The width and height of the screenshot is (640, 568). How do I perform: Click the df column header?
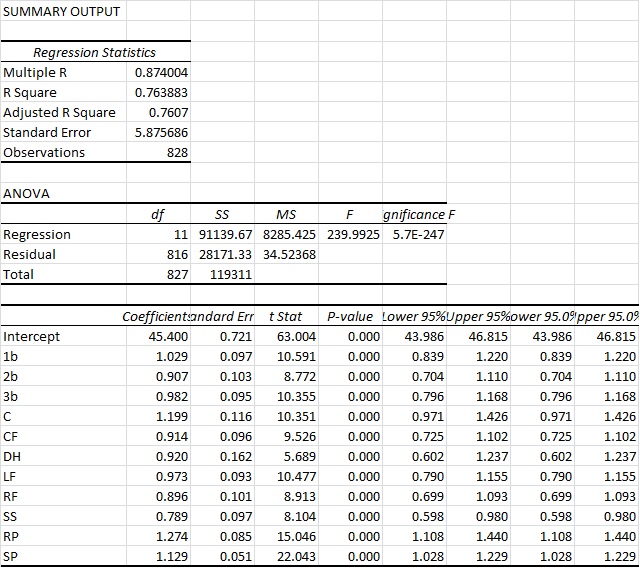click(158, 214)
